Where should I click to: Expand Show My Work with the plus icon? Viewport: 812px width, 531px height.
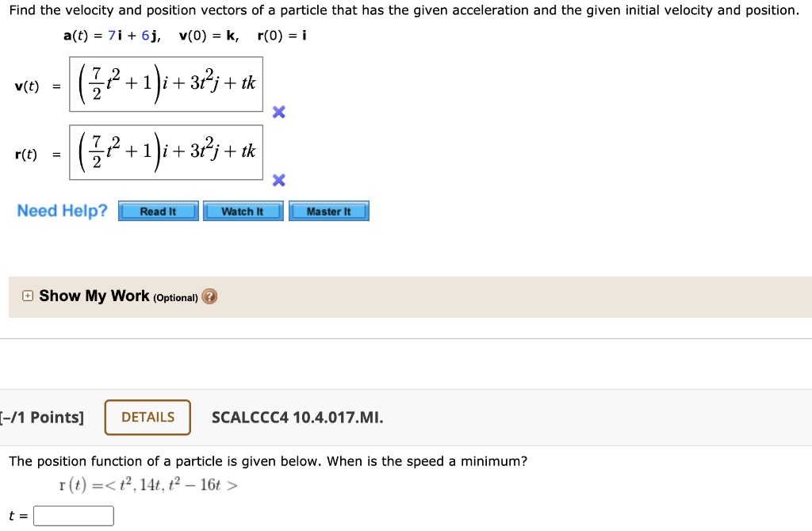pyautogui.click(x=28, y=296)
